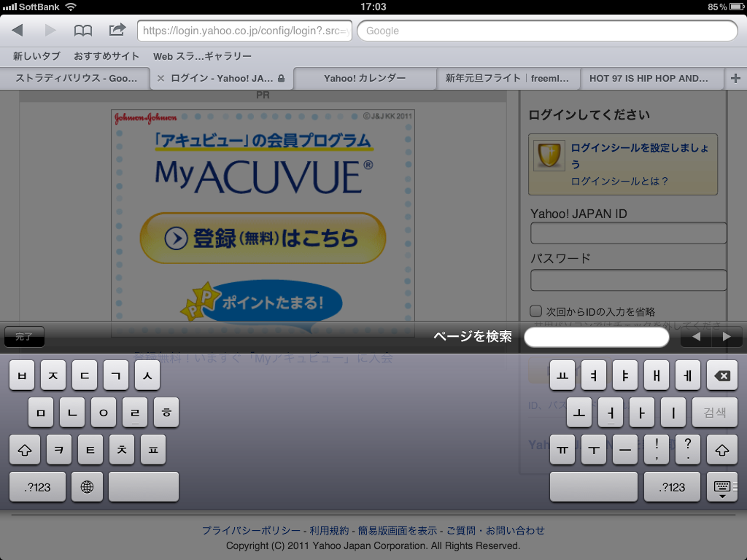Tap the ㅈ key
747x560 pixels.
click(53, 376)
